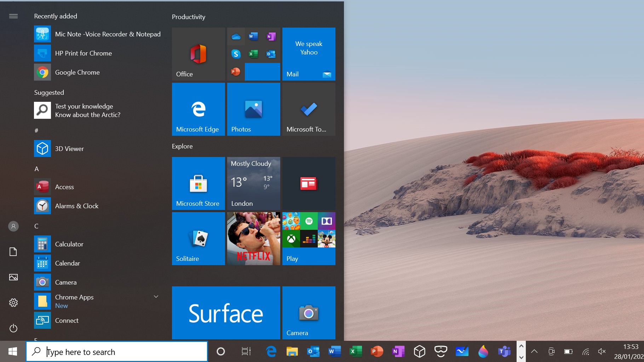Screen dimensions: 644x362
Task: Open Skype in the Office tile group
Action: [236, 54]
